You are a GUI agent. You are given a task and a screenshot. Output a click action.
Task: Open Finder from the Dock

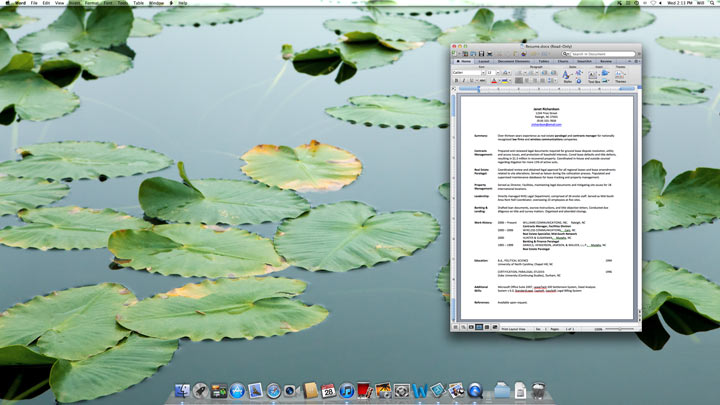pos(182,390)
